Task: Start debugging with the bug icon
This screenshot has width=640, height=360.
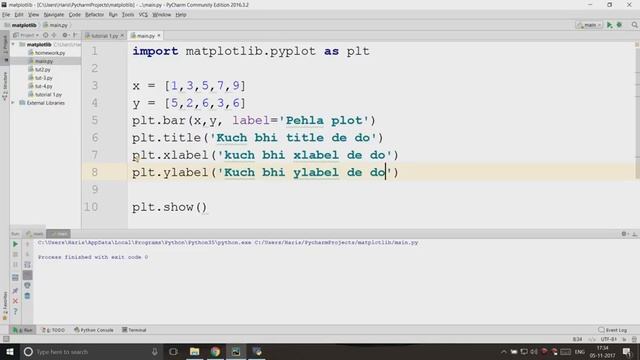Action: tap(619, 25)
